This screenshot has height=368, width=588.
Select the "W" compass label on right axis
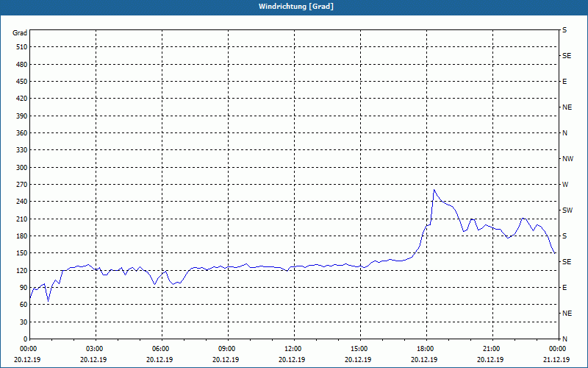(565, 185)
